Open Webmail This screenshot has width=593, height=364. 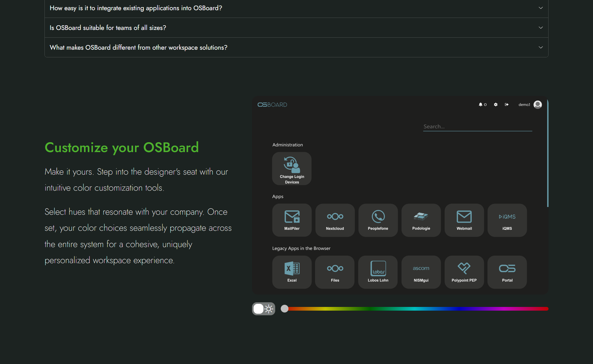[464, 220]
